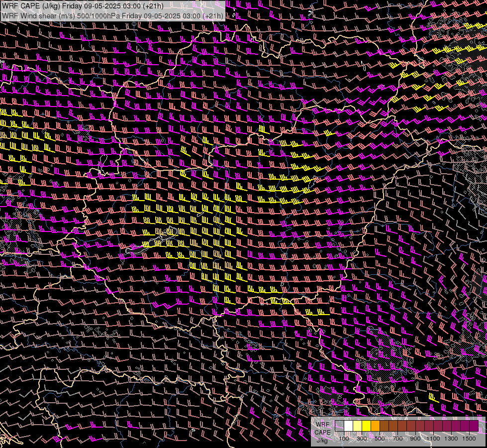
Task: Click the bright yellow swatch in CAPE legend
Action: tap(367, 426)
